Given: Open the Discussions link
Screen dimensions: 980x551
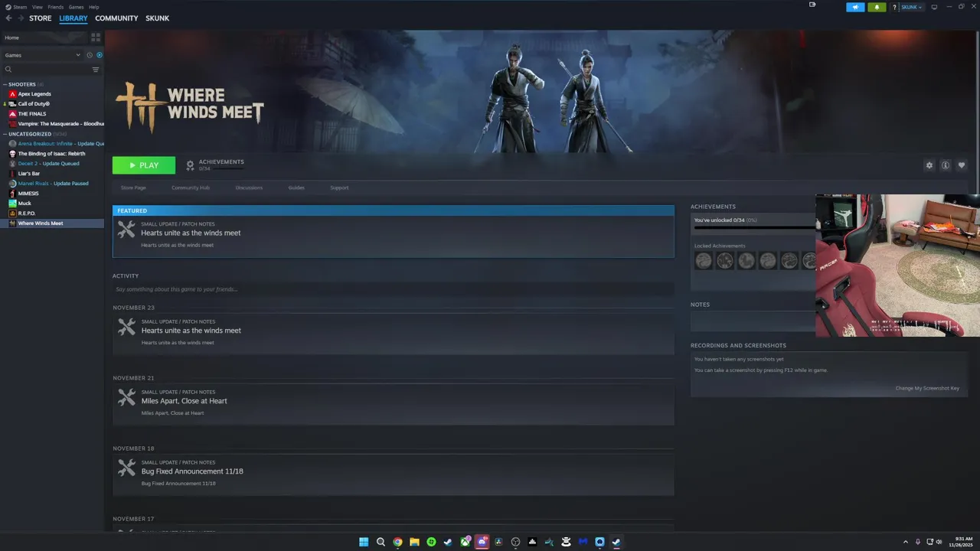Looking at the screenshot, I should tap(249, 187).
